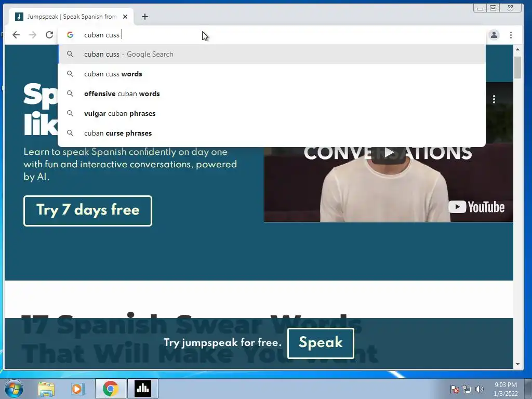532x399 pixels.
Task: Click the volume speaker tray icon
Action: coord(479,389)
